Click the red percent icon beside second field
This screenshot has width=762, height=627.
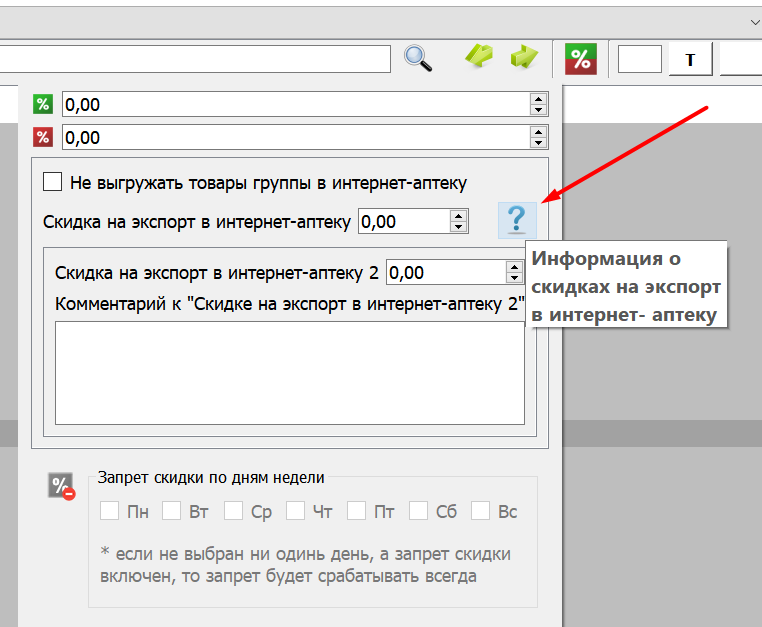[x=42, y=137]
